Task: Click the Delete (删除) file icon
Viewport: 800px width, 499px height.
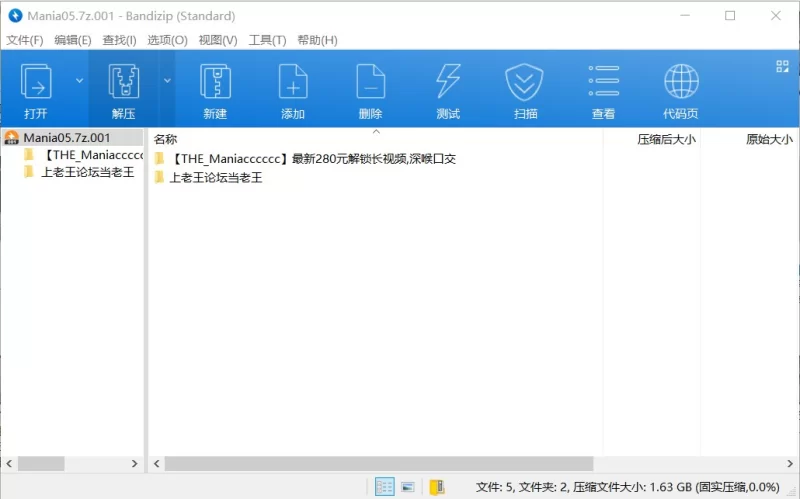Action: pyautogui.click(x=370, y=82)
